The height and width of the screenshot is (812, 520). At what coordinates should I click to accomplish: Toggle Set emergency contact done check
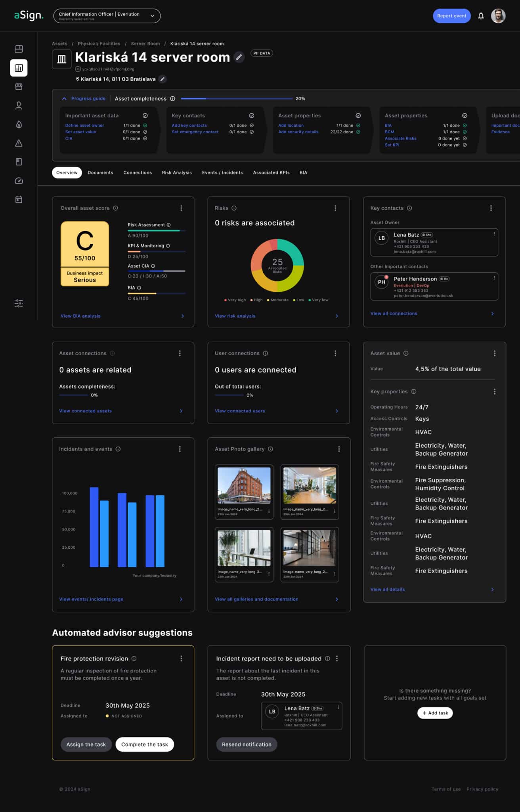point(252,132)
